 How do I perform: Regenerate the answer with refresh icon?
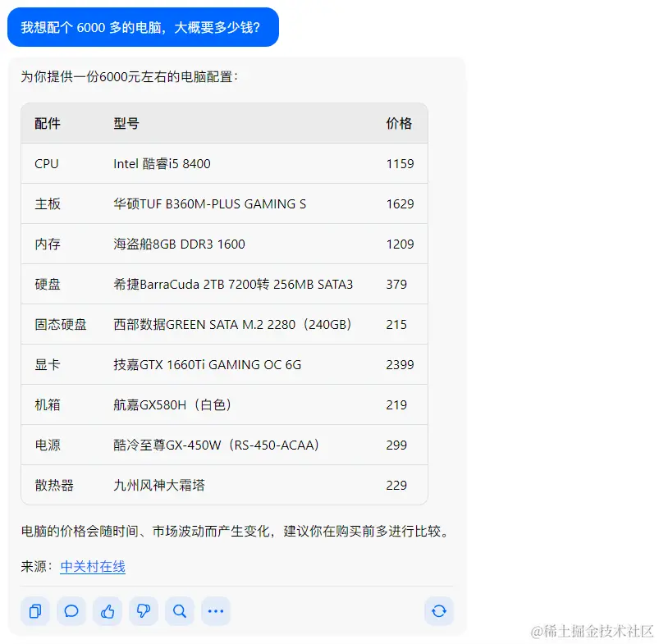(439, 611)
